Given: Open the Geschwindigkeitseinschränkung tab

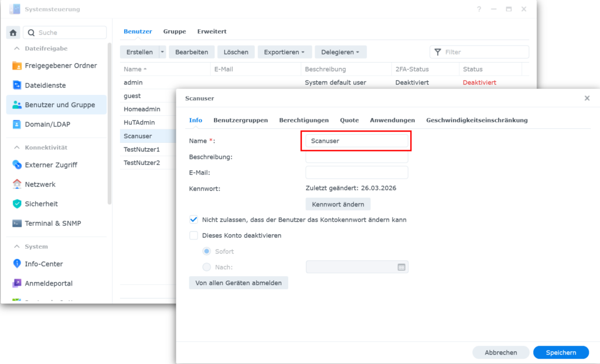Looking at the screenshot, I should pyautogui.click(x=477, y=120).
